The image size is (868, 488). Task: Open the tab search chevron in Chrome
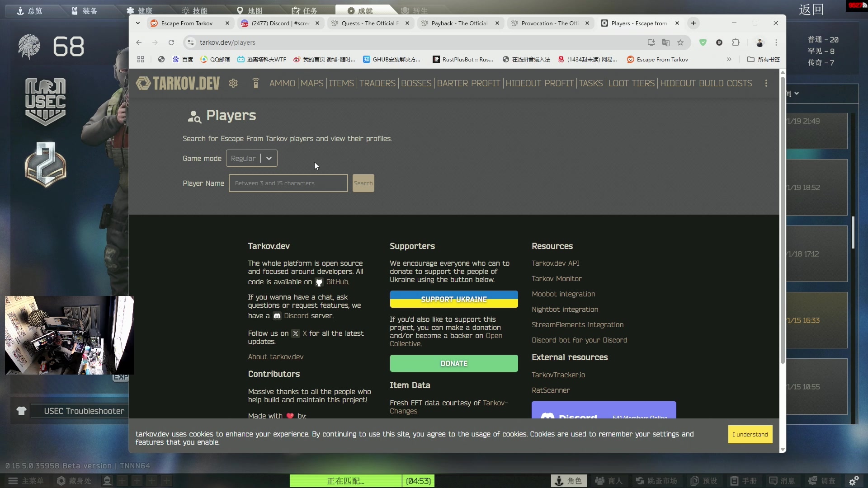pos(138,23)
